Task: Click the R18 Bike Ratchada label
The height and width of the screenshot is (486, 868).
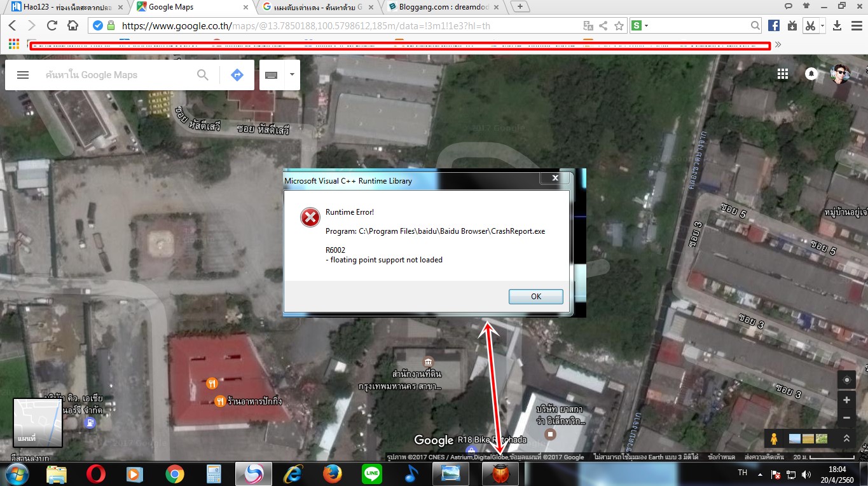Action: [x=492, y=440]
